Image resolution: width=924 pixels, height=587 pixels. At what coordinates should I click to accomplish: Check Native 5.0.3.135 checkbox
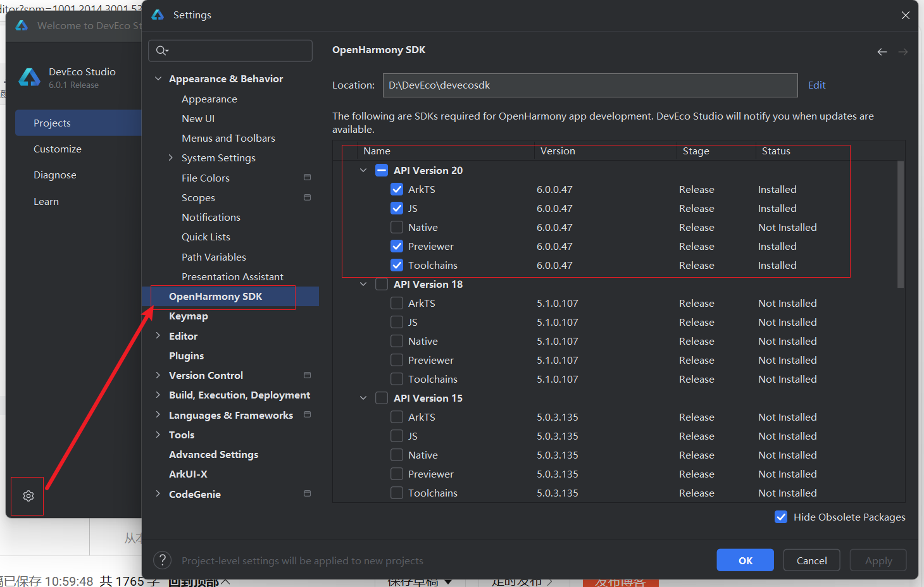397,455
